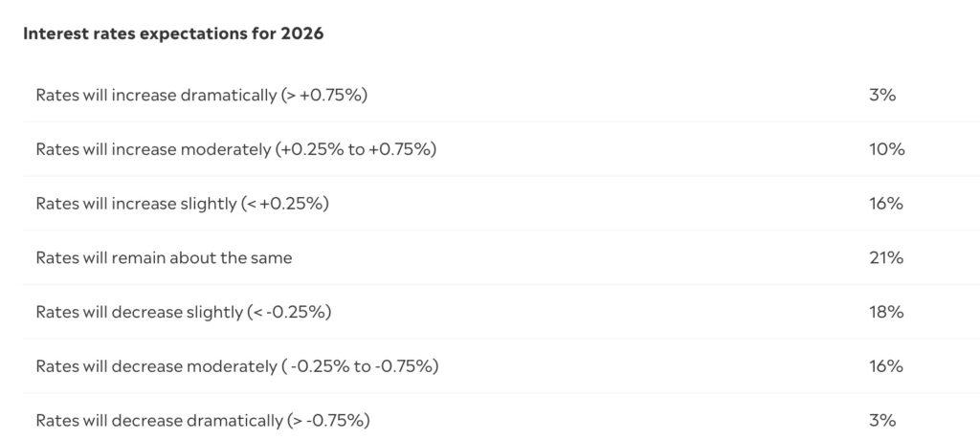Click the 'Interest rates expectations for 2026' heading
This screenshot has height=440, width=980.
(173, 33)
